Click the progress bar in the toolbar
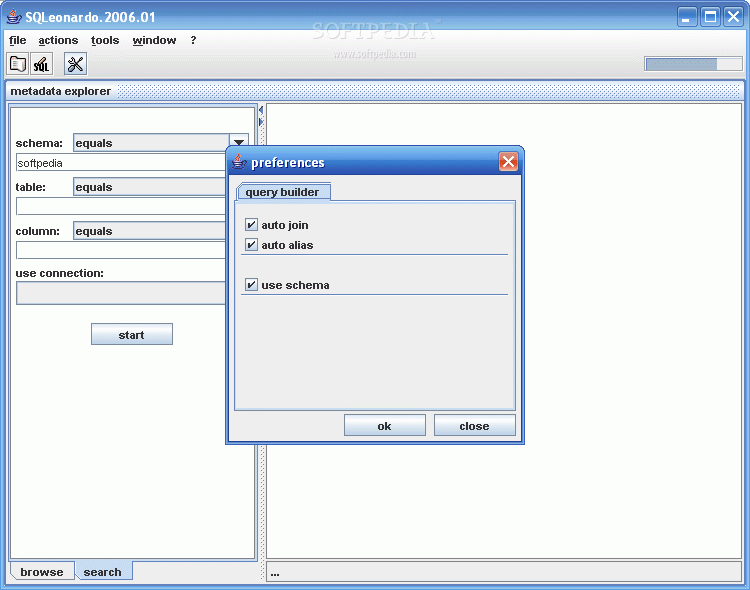 (693, 64)
